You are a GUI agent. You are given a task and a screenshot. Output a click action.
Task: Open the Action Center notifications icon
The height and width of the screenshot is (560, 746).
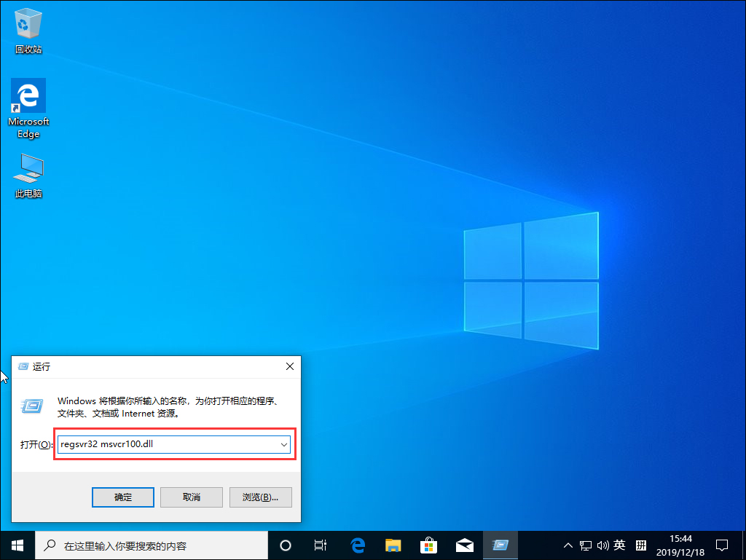[721, 545]
